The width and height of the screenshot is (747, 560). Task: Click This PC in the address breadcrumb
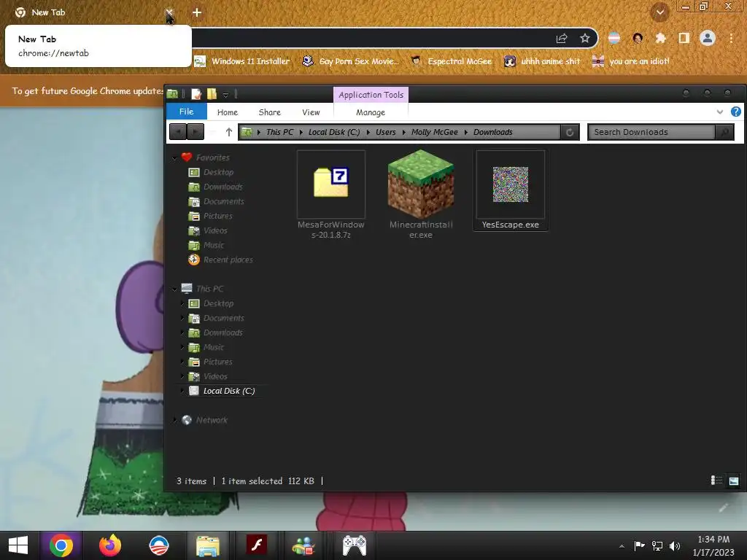pos(279,132)
